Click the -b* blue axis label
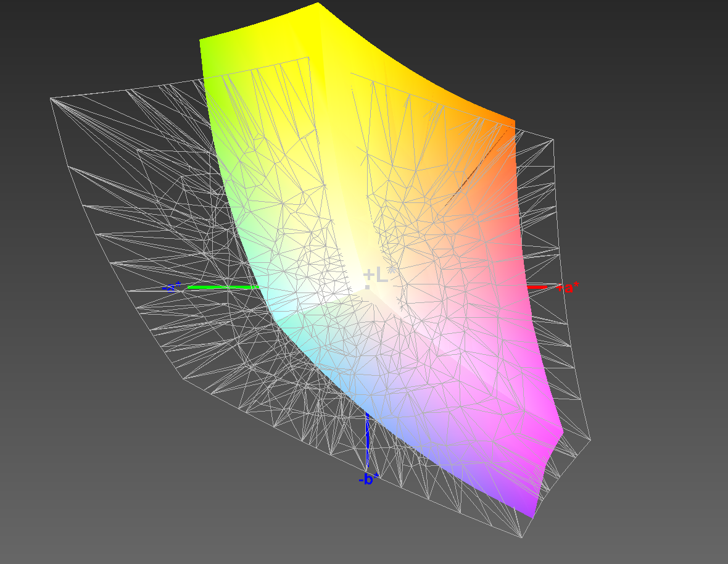The image size is (728, 564). 369,479
